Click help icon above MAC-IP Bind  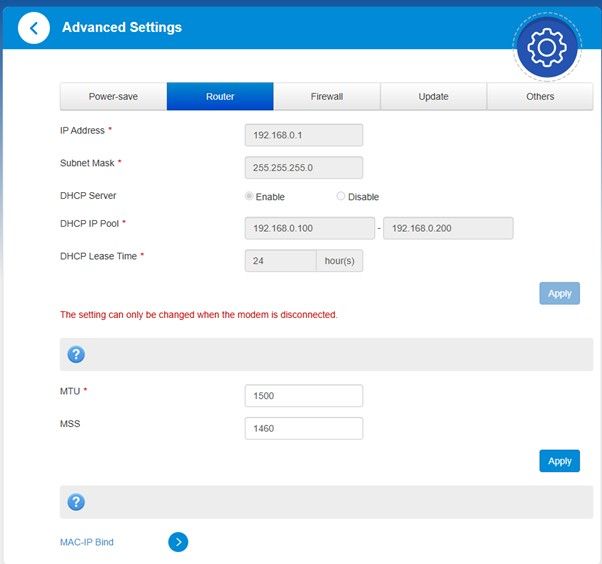(x=76, y=502)
